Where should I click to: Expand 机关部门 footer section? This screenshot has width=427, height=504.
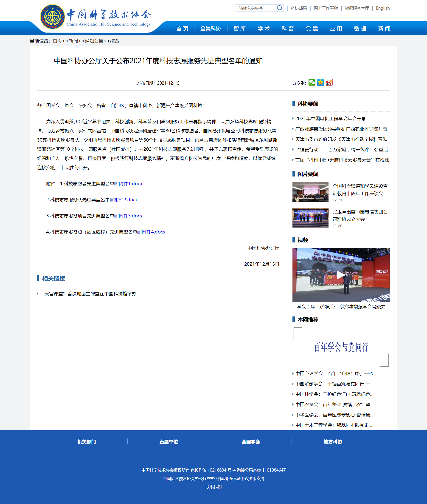coord(86,442)
